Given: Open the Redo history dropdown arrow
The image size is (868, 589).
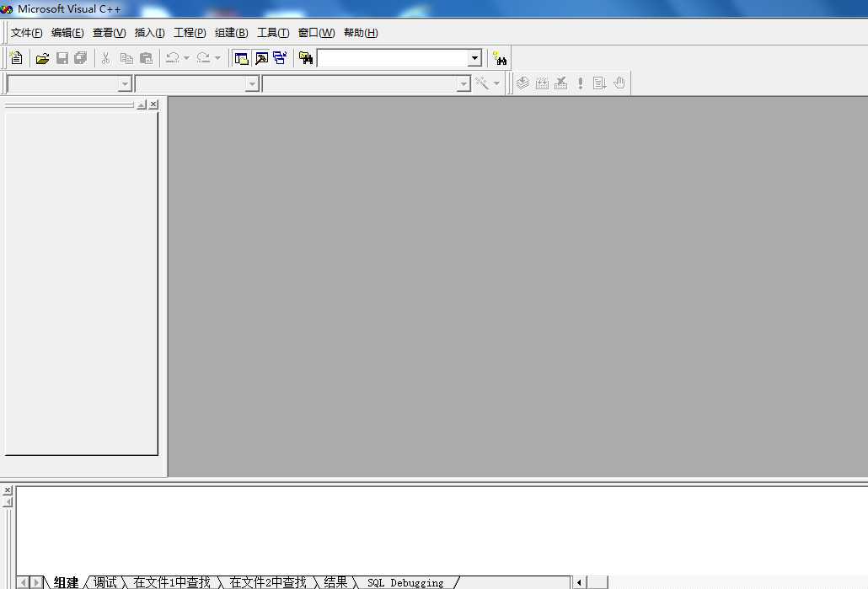Looking at the screenshot, I should tap(217, 57).
